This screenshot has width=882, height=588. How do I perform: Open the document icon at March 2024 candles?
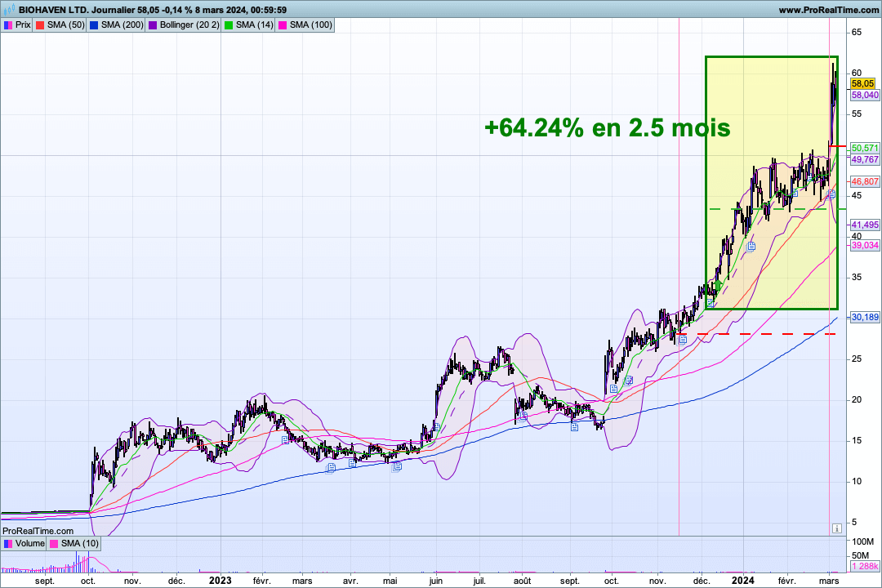tap(832, 194)
